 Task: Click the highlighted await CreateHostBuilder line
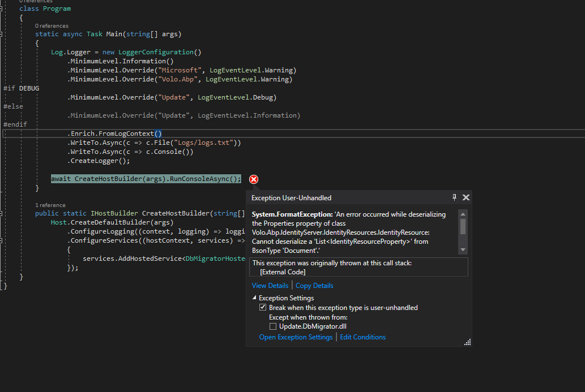pos(146,179)
